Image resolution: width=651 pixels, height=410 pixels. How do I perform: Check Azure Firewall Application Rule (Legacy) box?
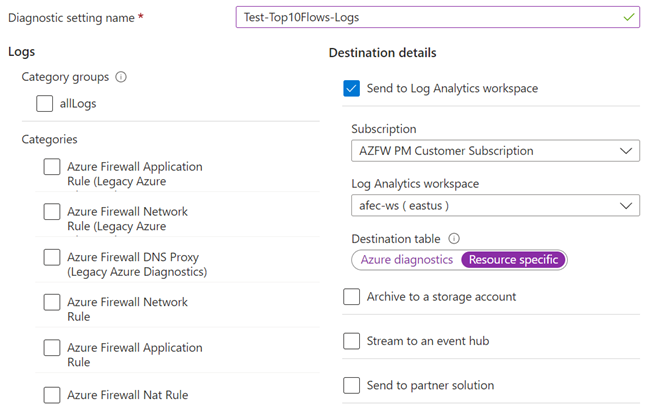point(52,167)
